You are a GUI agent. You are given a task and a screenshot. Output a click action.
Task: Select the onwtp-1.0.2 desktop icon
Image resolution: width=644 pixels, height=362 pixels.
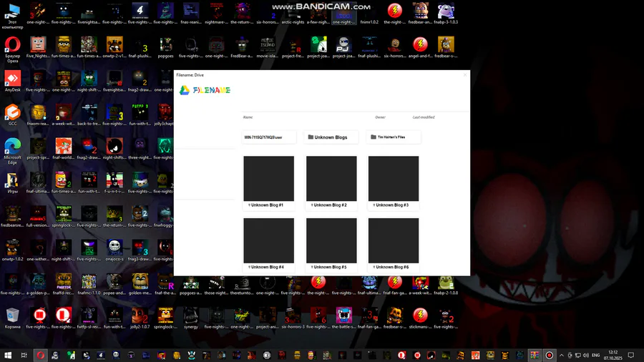coord(12,250)
